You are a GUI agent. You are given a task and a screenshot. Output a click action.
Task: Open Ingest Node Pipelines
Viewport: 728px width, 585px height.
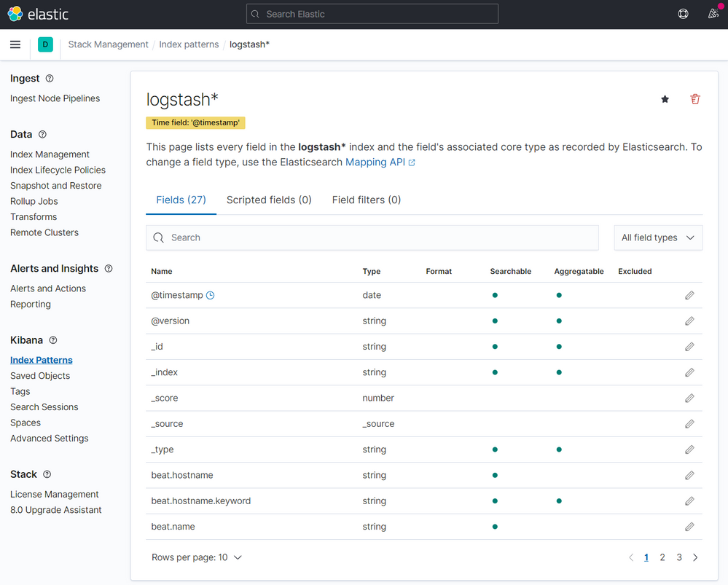point(55,98)
